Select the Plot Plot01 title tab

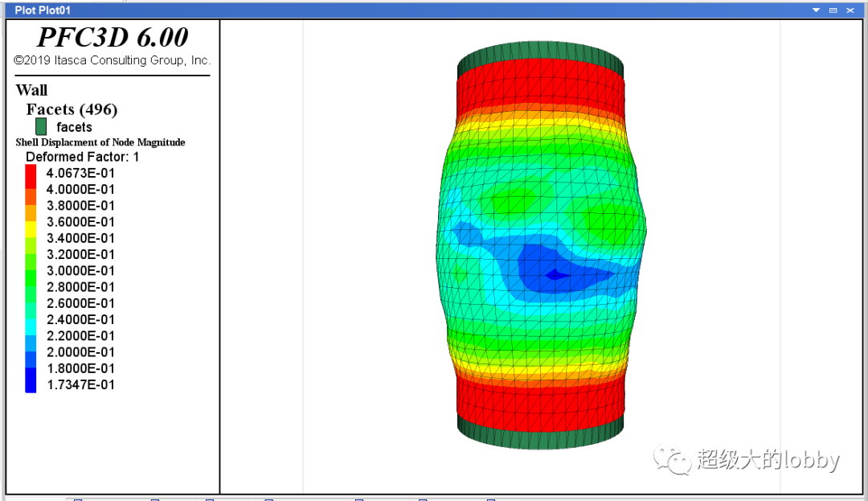[x=43, y=10]
